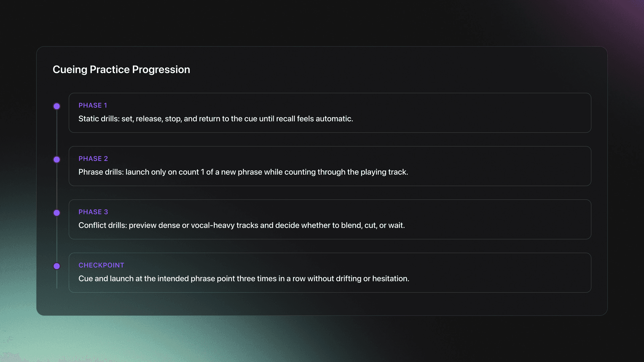
Task: Click timeline line between Phase 1 and 2 dots
Action: (x=57, y=133)
